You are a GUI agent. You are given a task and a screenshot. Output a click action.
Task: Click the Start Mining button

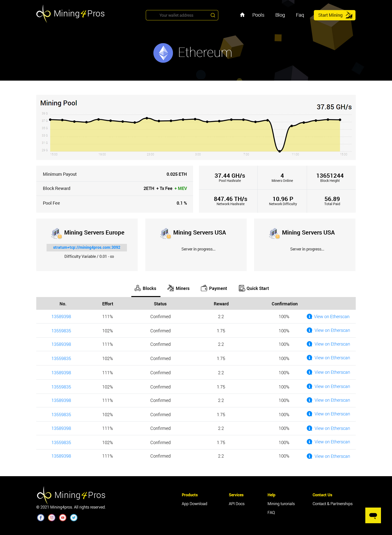coord(334,15)
